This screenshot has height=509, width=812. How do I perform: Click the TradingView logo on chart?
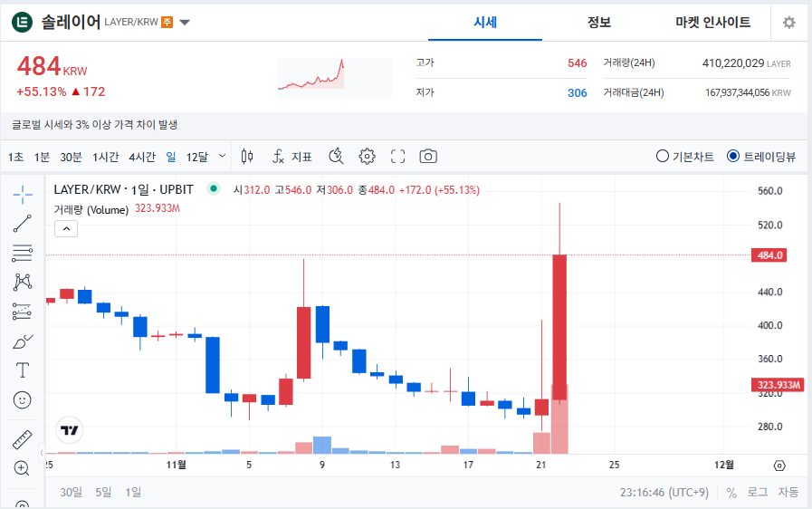70,430
